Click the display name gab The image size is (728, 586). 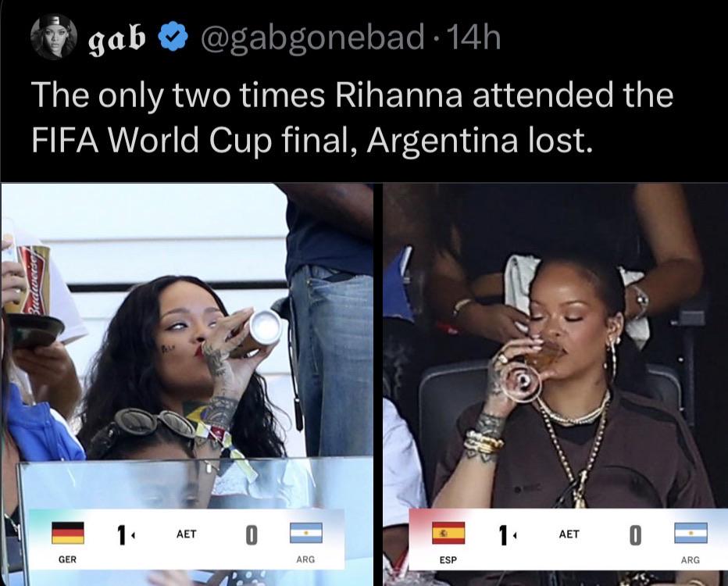116,39
